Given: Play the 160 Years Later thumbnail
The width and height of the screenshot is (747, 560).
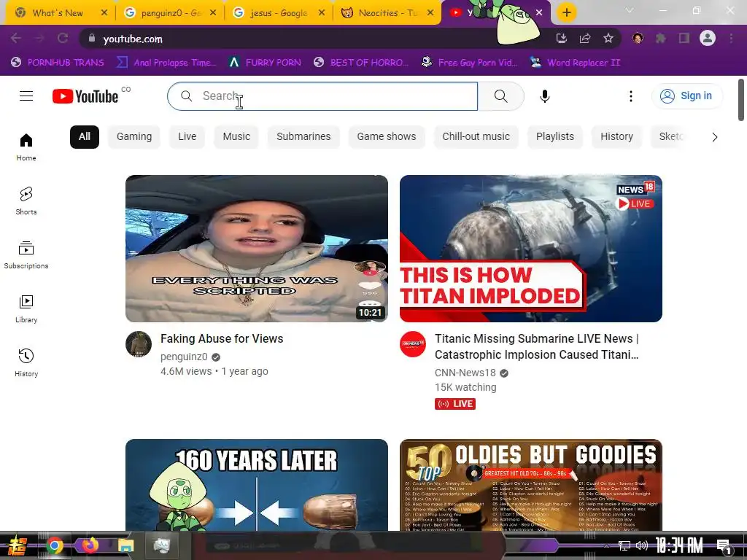Looking at the screenshot, I should click(x=256, y=485).
